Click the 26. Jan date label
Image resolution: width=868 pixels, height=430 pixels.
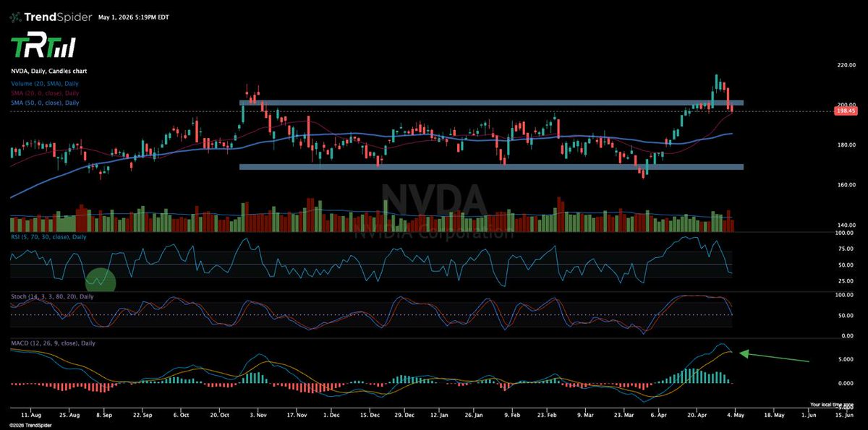[475, 417]
